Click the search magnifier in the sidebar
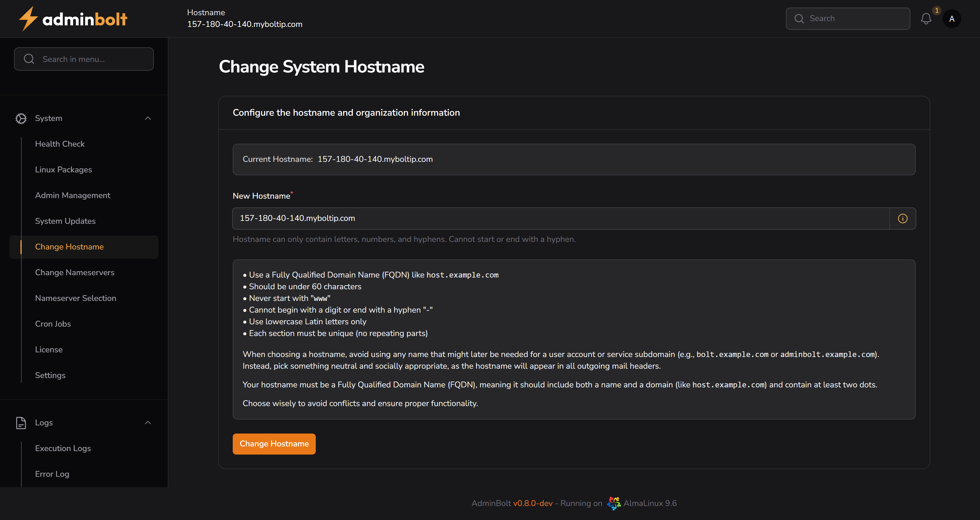 click(x=29, y=59)
